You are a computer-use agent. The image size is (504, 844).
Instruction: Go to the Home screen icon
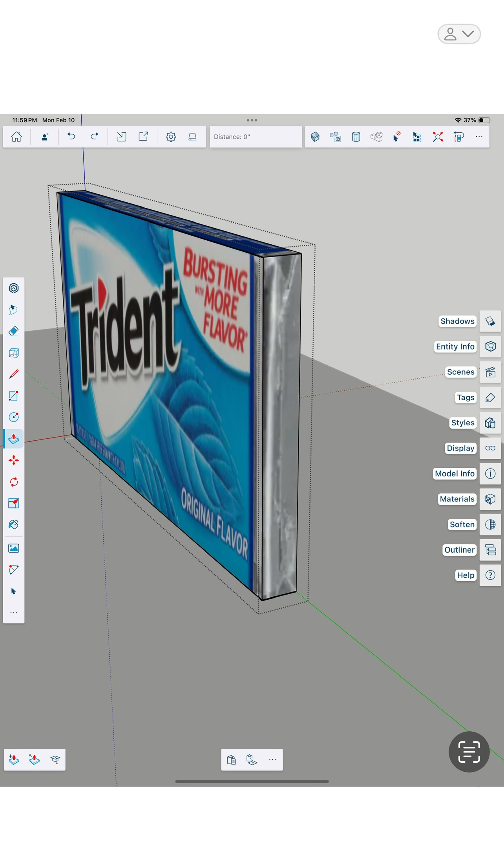click(16, 137)
